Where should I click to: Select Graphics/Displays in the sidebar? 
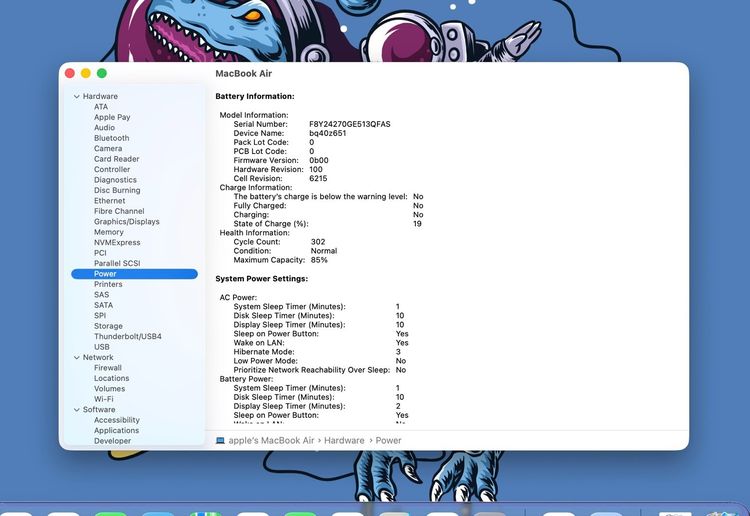coord(127,221)
